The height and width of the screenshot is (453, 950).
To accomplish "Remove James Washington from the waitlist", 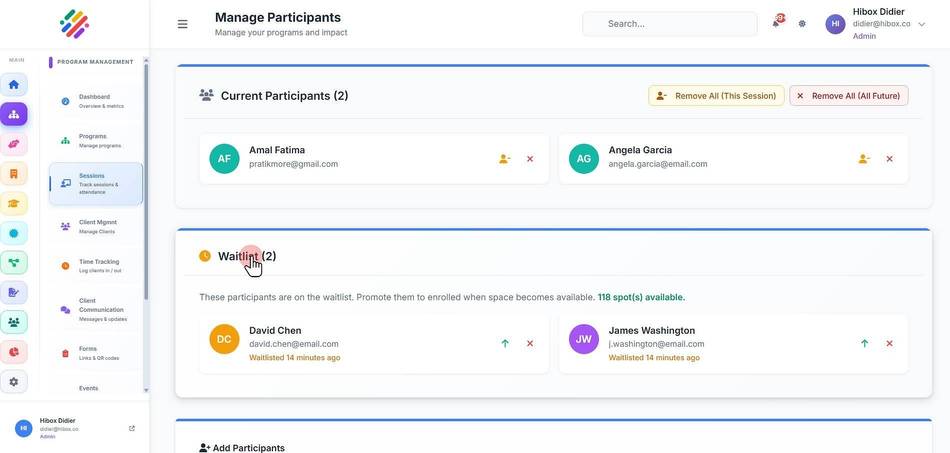I will (889, 343).
